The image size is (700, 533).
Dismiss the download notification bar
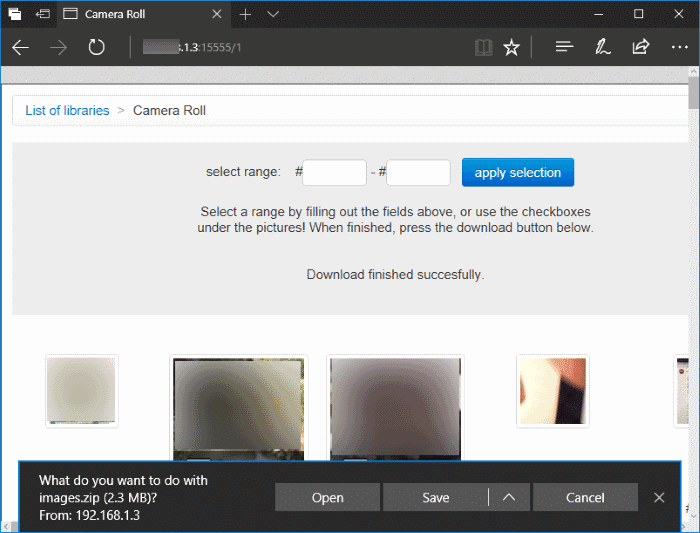click(x=659, y=497)
